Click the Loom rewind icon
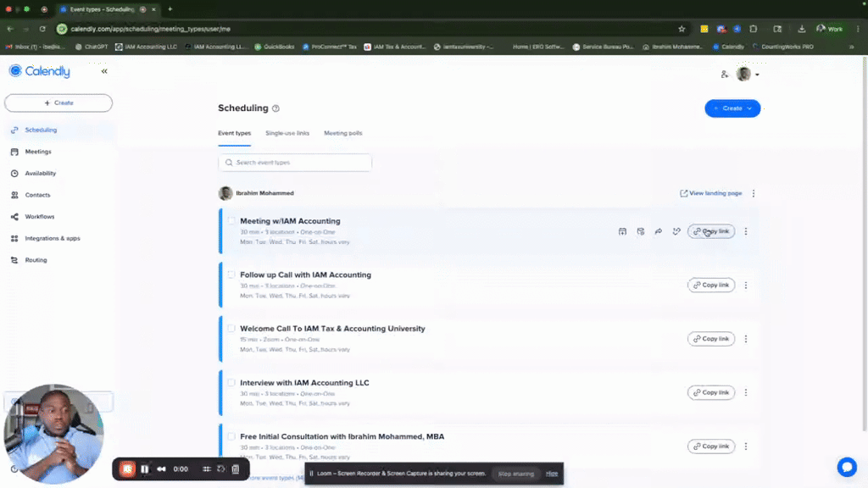This screenshot has width=868, height=488. click(x=161, y=469)
